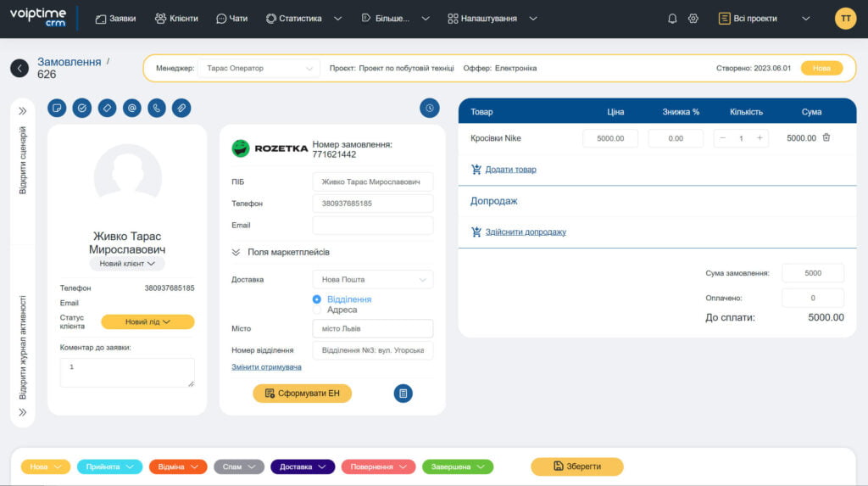
Task: Set order status to Нова in bottom bar
Action: tap(46, 467)
